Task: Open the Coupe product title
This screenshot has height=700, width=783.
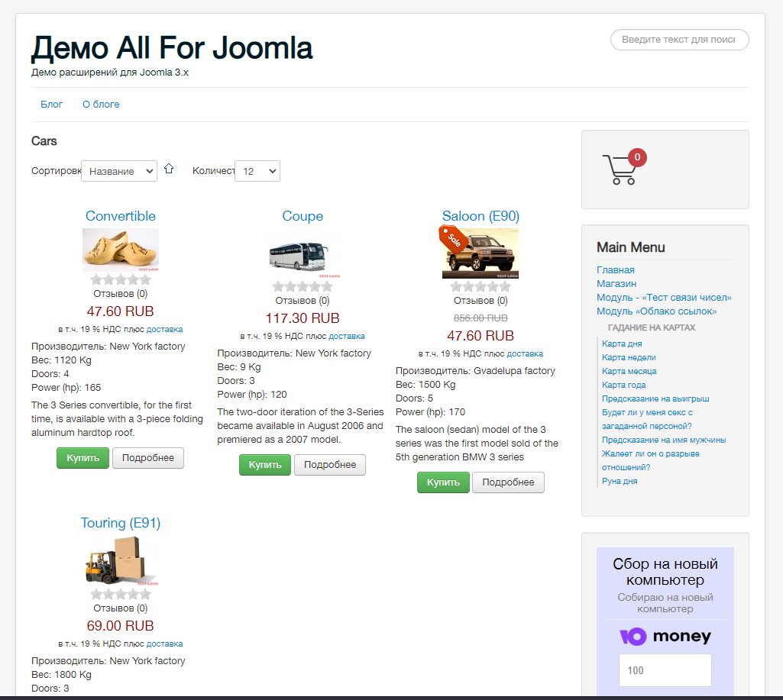Action: pyautogui.click(x=303, y=216)
